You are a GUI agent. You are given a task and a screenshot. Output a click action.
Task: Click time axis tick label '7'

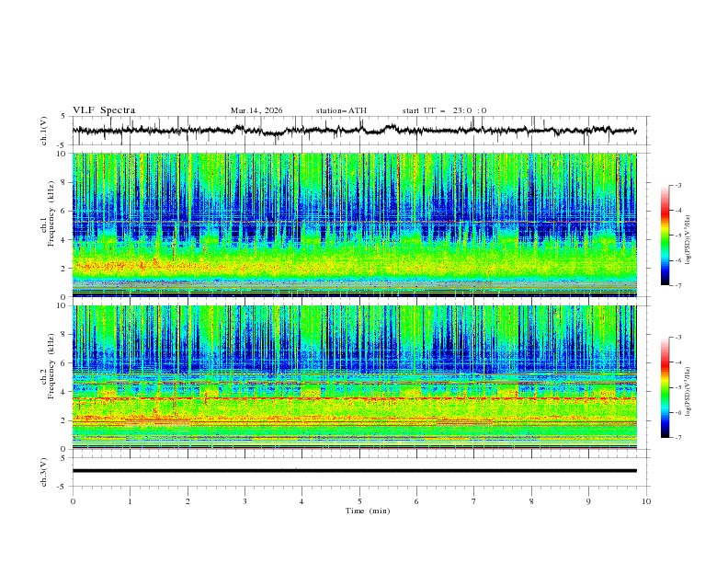[474, 501]
